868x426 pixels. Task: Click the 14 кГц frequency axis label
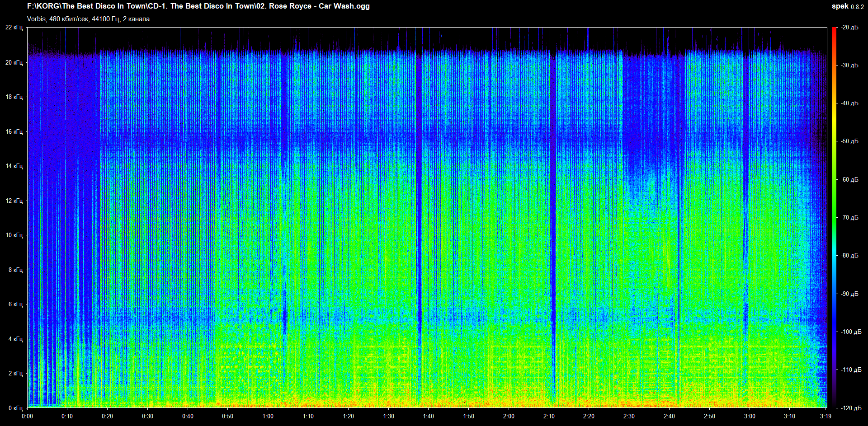click(x=14, y=166)
